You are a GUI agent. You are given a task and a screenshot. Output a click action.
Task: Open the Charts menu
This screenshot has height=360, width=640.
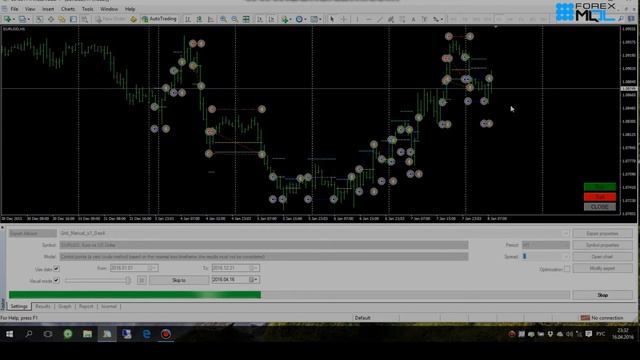68,9
